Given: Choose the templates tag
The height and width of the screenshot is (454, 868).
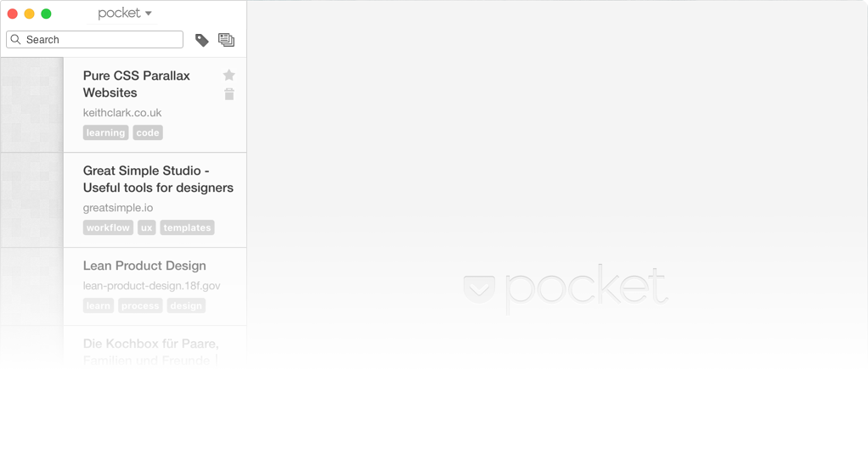Looking at the screenshot, I should (x=187, y=227).
